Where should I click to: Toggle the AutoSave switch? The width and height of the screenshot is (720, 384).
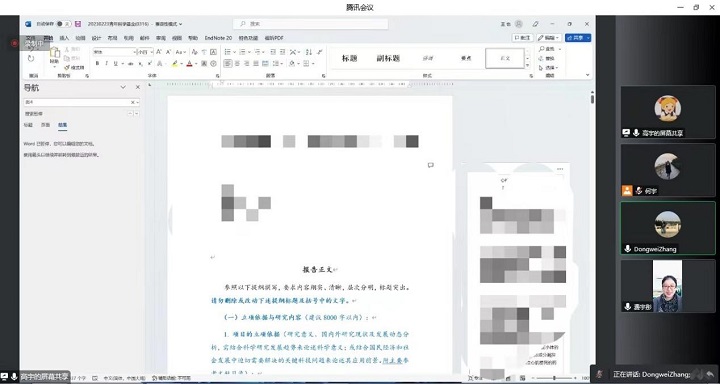[64, 24]
